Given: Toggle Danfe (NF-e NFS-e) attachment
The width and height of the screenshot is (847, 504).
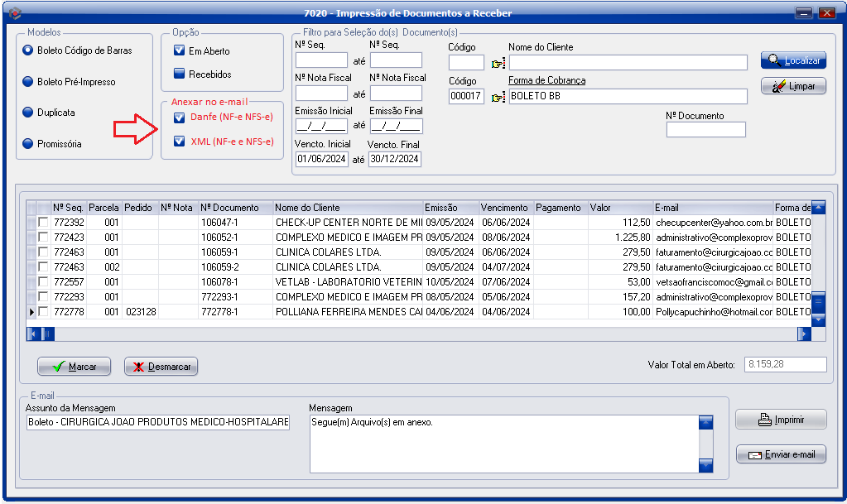Looking at the screenshot, I should [179, 118].
